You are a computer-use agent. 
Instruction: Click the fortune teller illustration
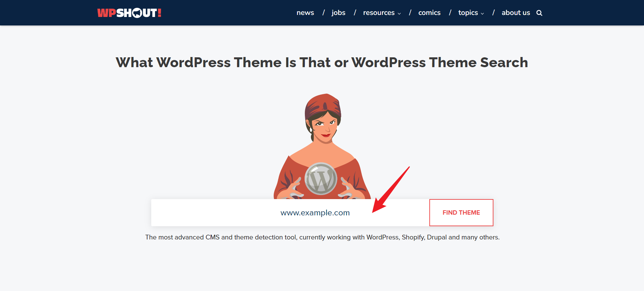tap(322, 147)
